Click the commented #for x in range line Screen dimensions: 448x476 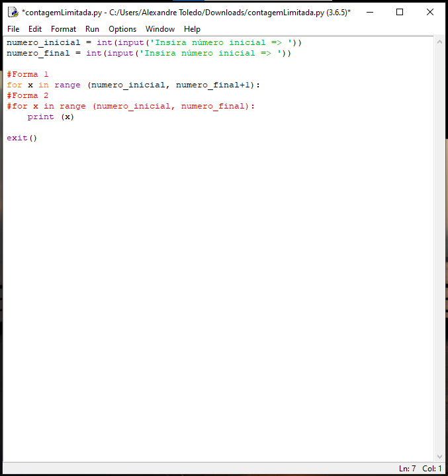coord(130,107)
